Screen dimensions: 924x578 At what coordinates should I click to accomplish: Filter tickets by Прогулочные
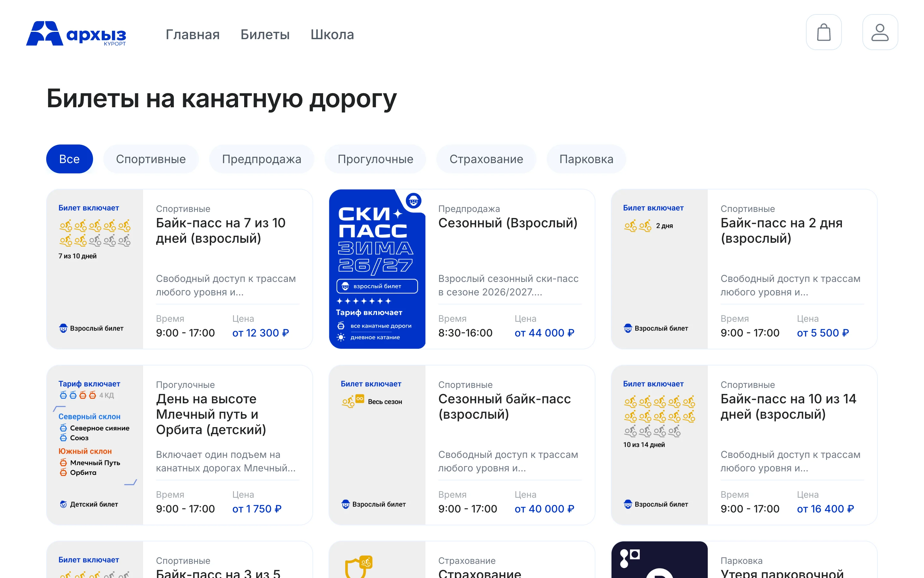(x=375, y=159)
